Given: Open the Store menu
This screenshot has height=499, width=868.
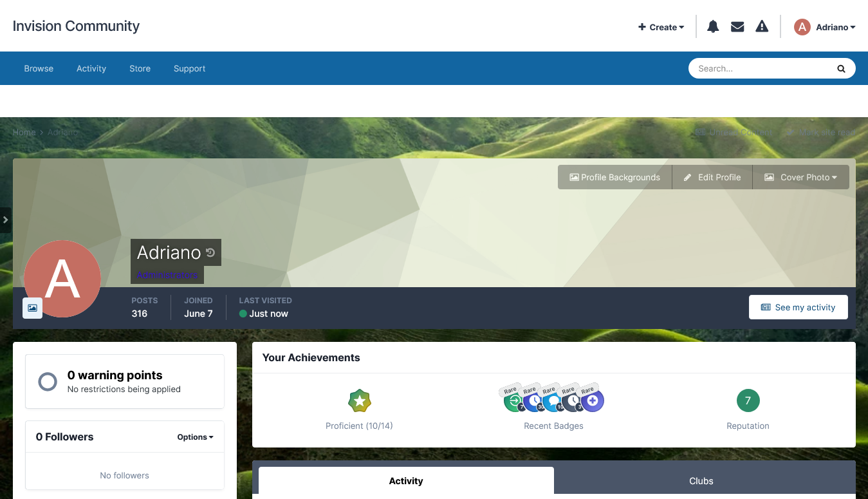Looking at the screenshot, I should point(140,68).
